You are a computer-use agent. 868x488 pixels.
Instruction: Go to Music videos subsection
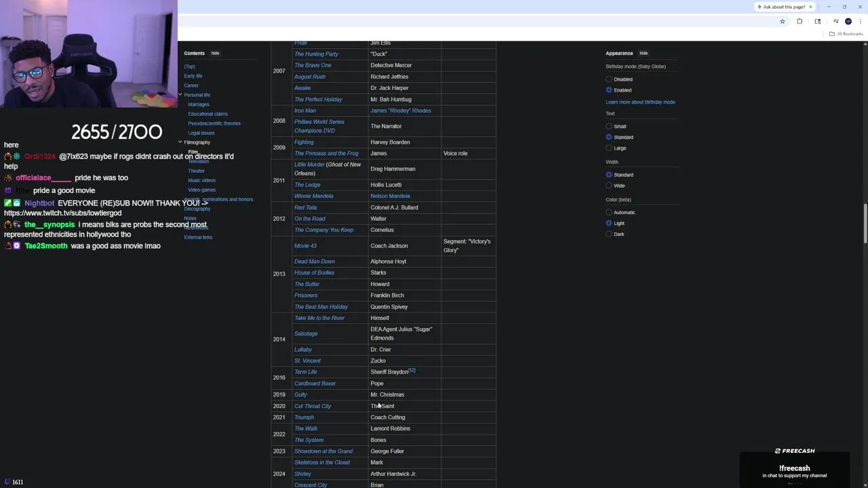pyautogui.click(x=201, y=180)
